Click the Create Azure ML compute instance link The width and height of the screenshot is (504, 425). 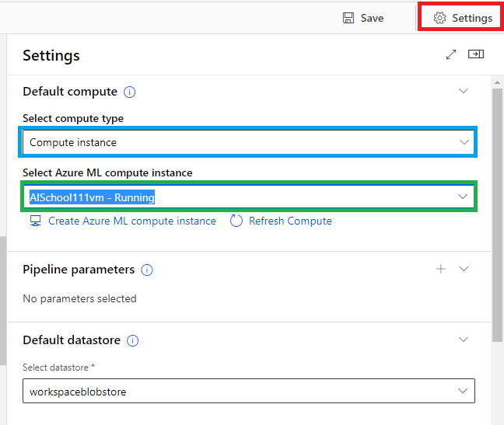(132, 221)
